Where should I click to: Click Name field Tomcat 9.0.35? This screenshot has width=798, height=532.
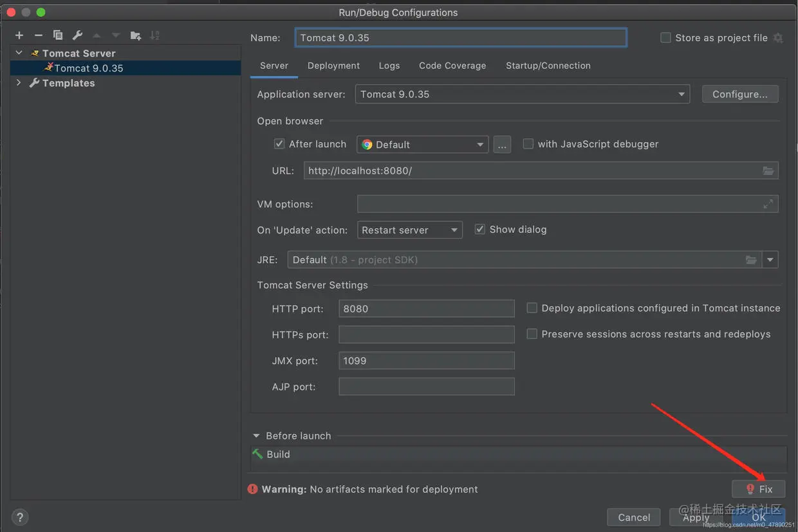click(461, 37)
